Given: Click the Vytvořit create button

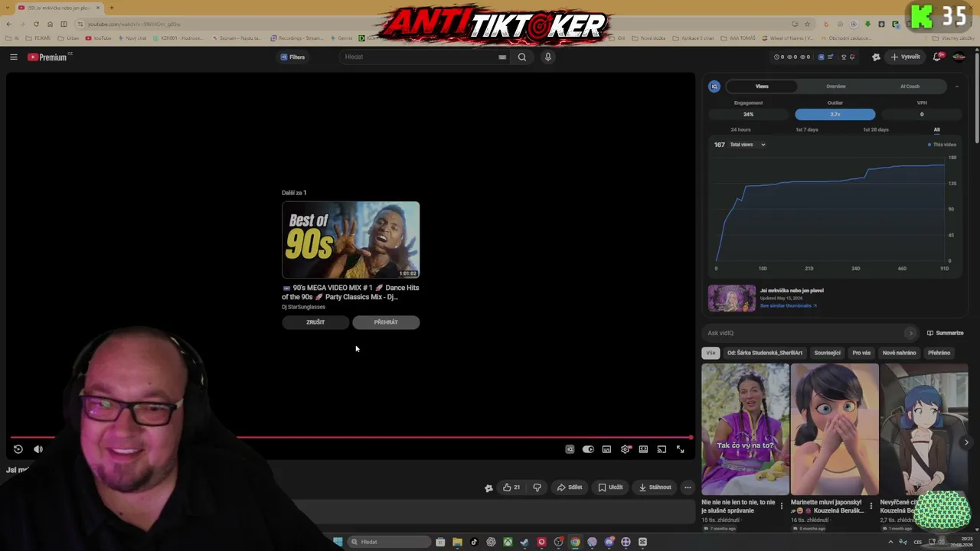Looking at the screenshot, I should point(905,57).
